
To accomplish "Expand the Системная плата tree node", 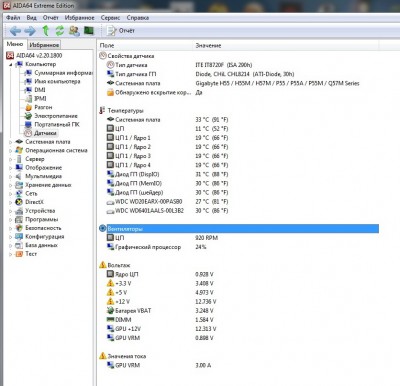I will click(10, 142).
